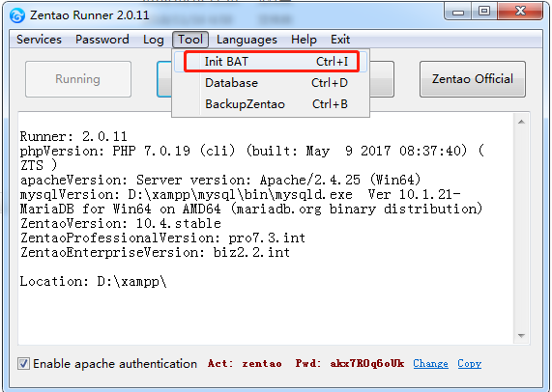
Task: Maximize the Zentao Runner window
Action: pos(484,12)
